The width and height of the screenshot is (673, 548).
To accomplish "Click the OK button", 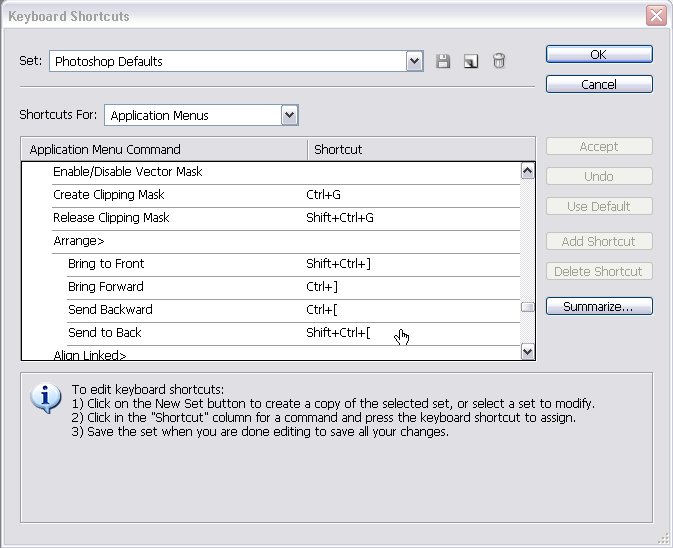I will (599, 54).
